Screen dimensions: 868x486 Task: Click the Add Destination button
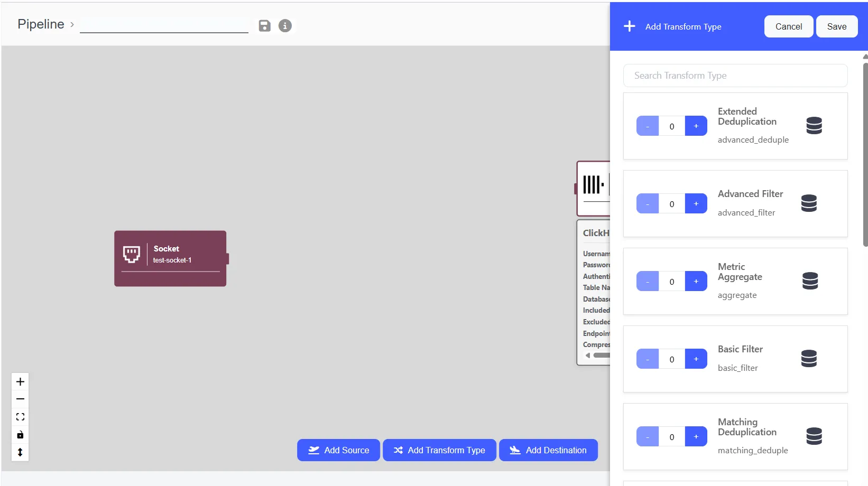click(548, 450)
